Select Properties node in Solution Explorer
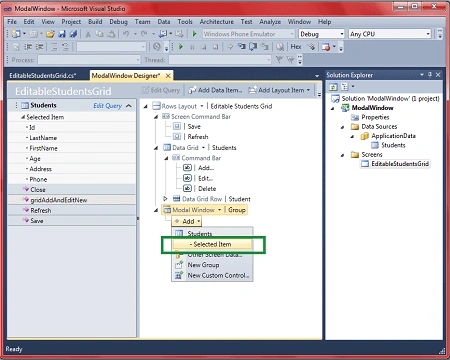The image size is (450, 360). point(375,117)
